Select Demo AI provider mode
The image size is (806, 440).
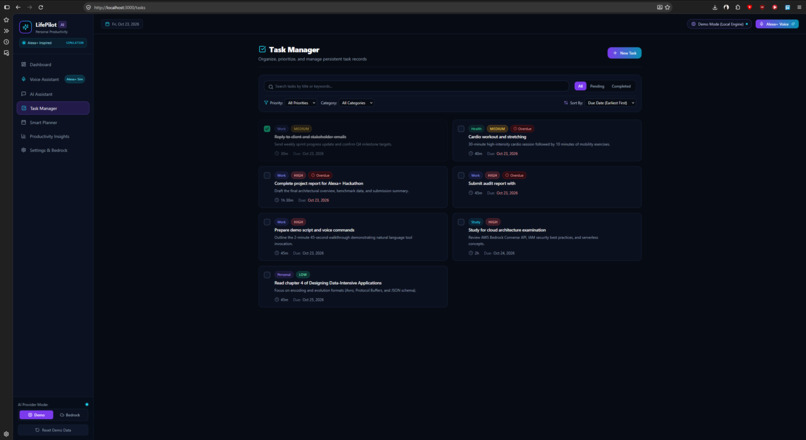(36, 415)
